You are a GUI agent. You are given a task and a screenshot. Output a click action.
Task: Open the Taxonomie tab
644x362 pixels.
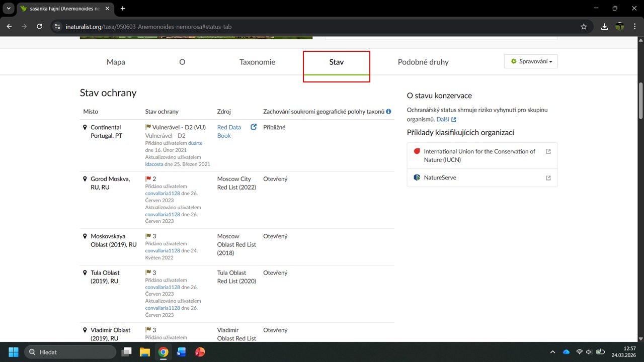(x=257, y=62)
